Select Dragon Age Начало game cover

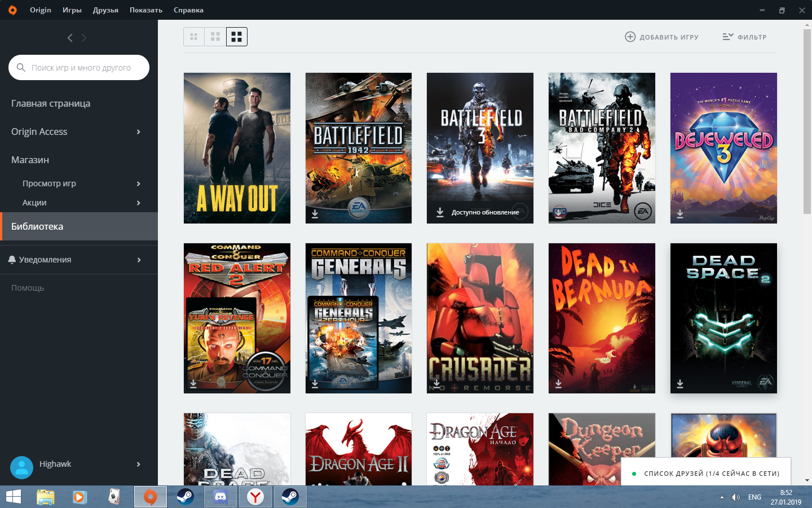click(x=480, y=449)
